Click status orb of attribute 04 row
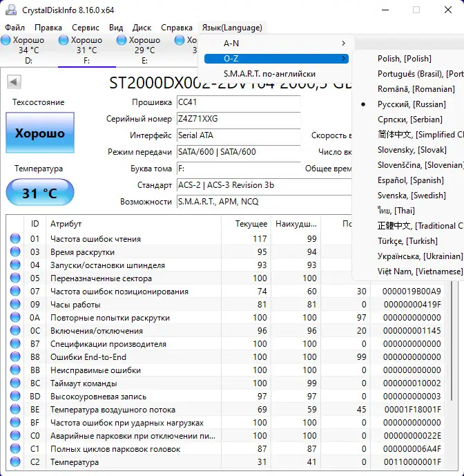The height and width of the screenshot is (476, 464). pyautogui.click(x=15, y=265)
